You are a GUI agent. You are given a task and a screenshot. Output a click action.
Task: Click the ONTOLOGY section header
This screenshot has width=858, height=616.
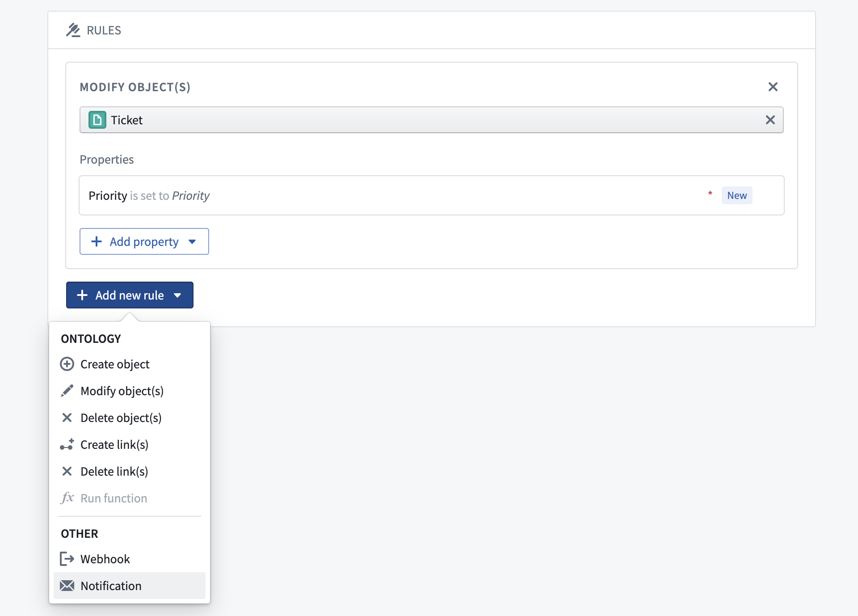tap(91, 339)
